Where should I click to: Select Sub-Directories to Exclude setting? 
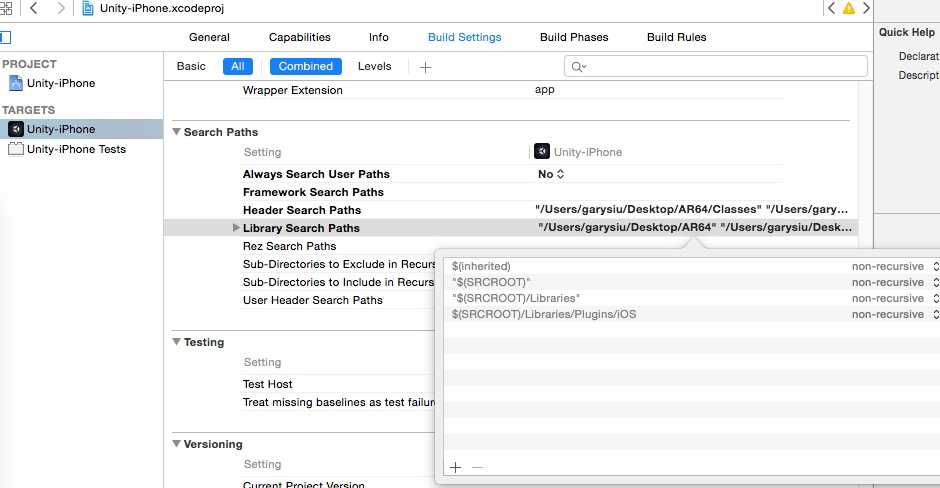point(339,264)
